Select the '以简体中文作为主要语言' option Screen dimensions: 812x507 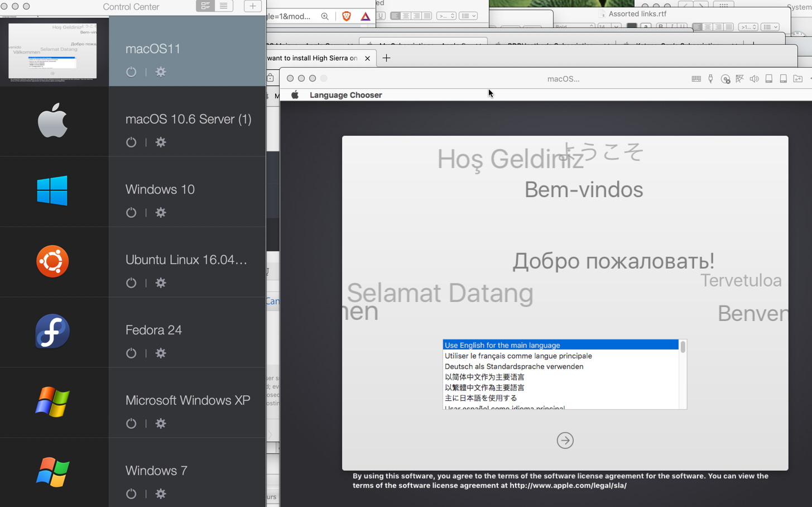[x=560, y=377]
